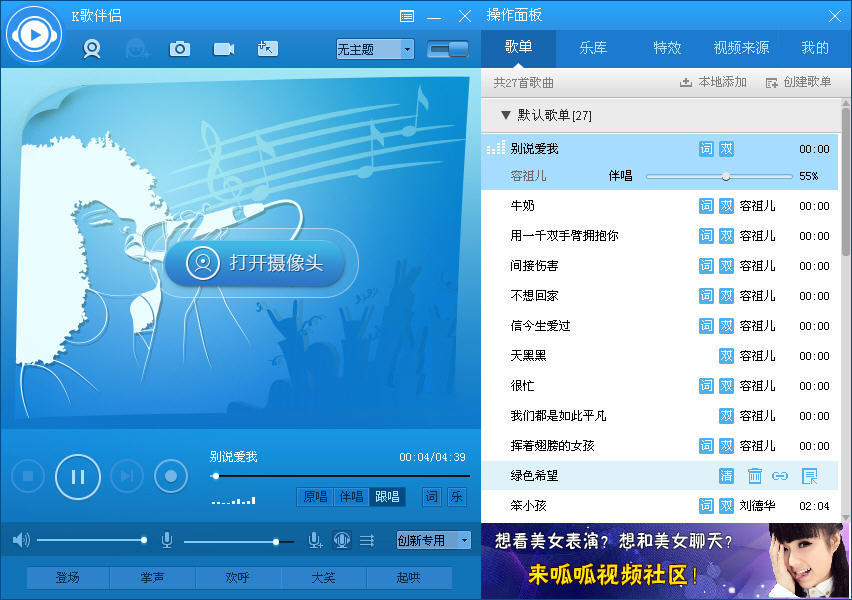This screenshot has width=852, height=600.
Task: Select 原唱 vocal mode
Action: 315,496
